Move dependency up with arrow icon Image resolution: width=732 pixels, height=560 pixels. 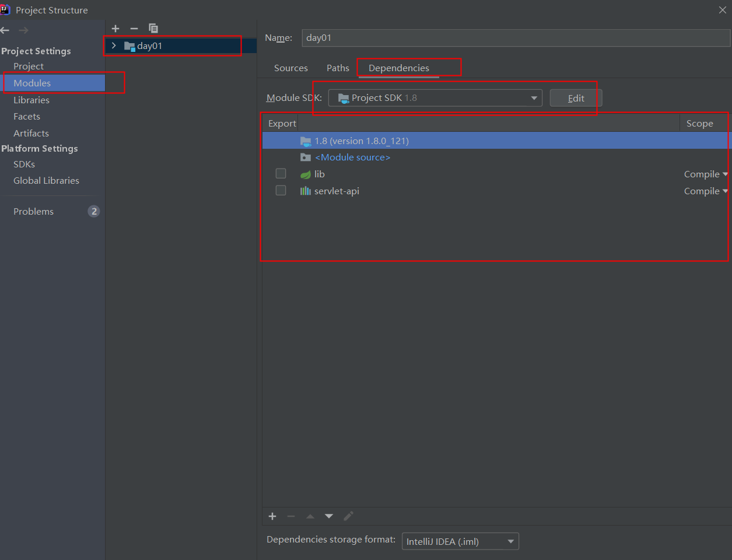tap(310, 516)
